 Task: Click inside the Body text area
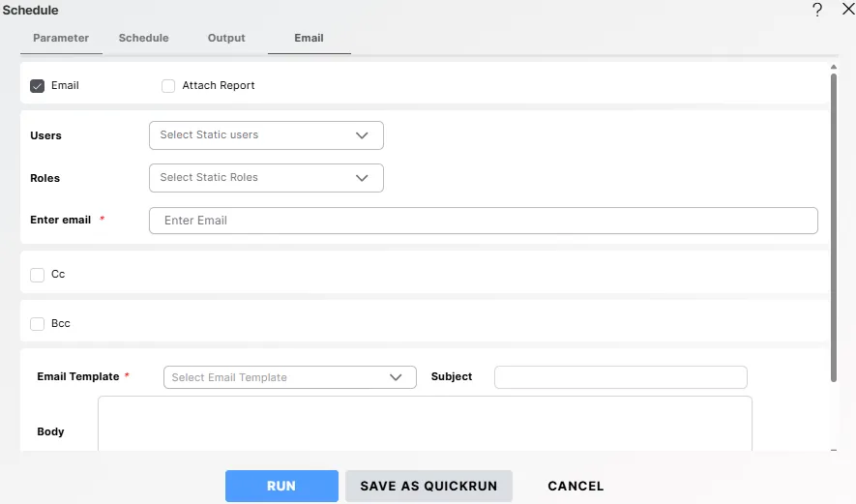425,424
